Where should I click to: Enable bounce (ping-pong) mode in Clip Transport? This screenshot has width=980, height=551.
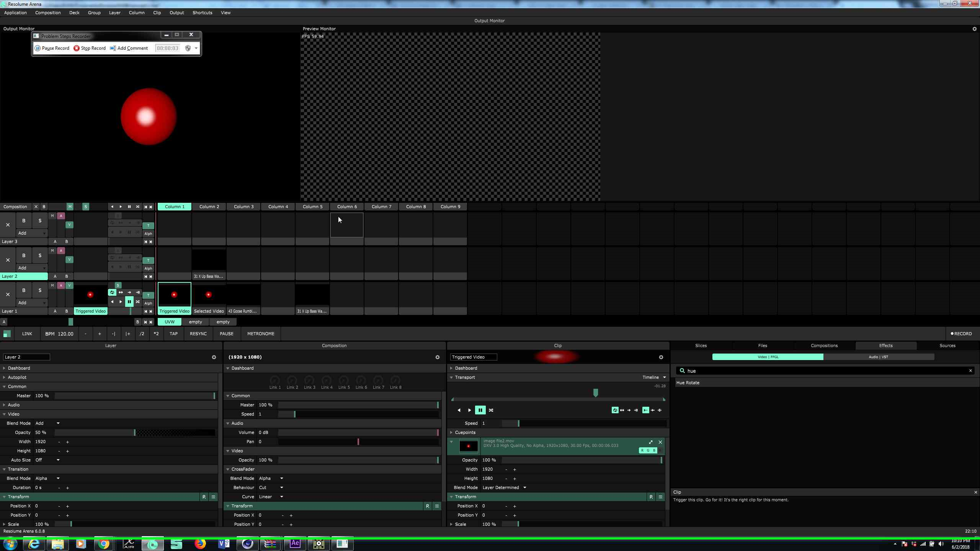point(622,410)
